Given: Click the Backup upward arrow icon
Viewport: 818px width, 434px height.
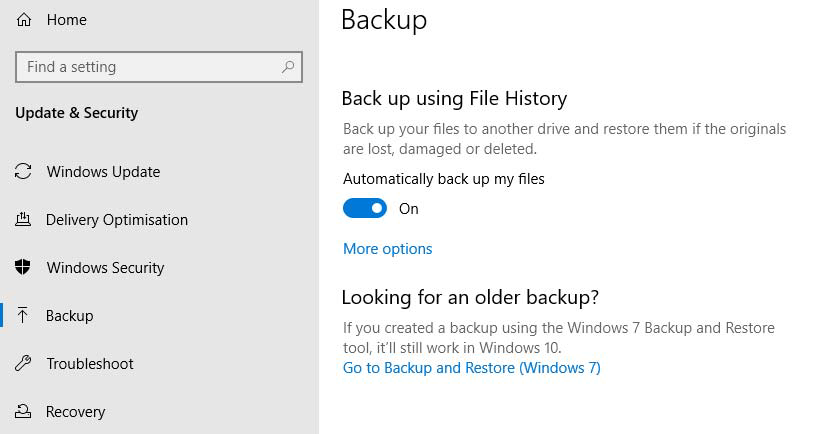Looking at the screenshot, I should pyautogui.click(x=24, y=316).
